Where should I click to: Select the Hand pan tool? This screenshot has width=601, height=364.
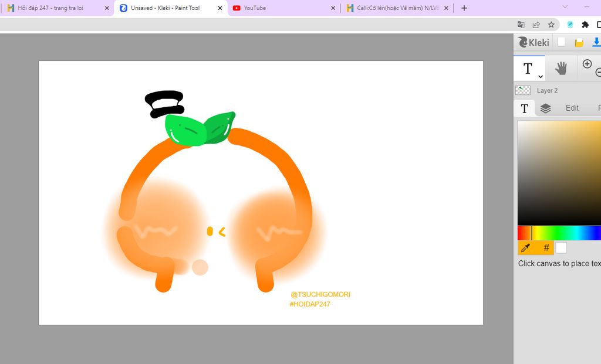[561, 68]
